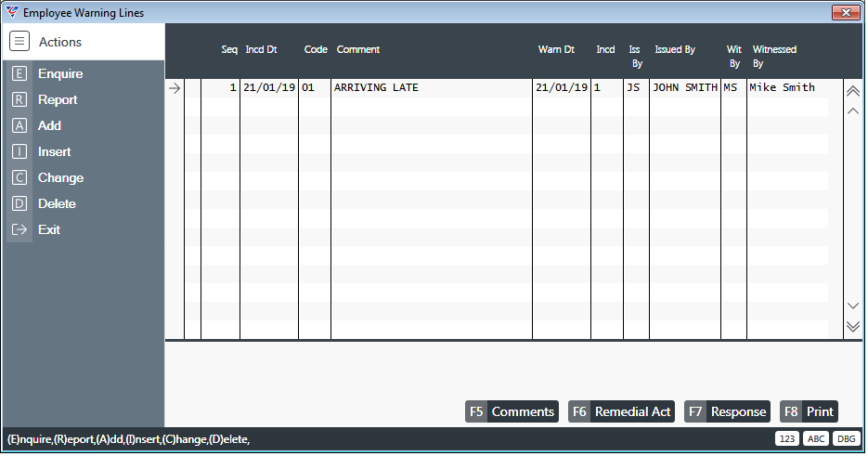
Task: Click the Incd column header
Action: 605,49
